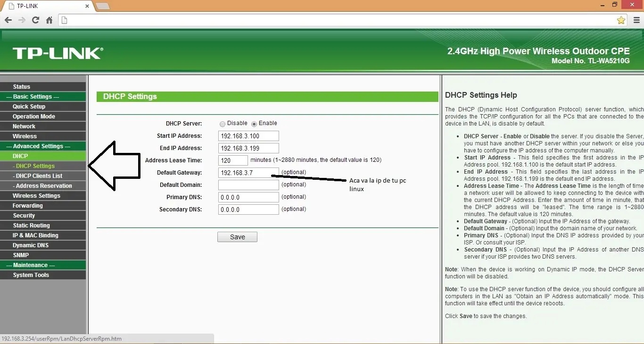Screen dimensions: 644x344
Task: Open IP & MAC Binding menu
Action: 43,235
